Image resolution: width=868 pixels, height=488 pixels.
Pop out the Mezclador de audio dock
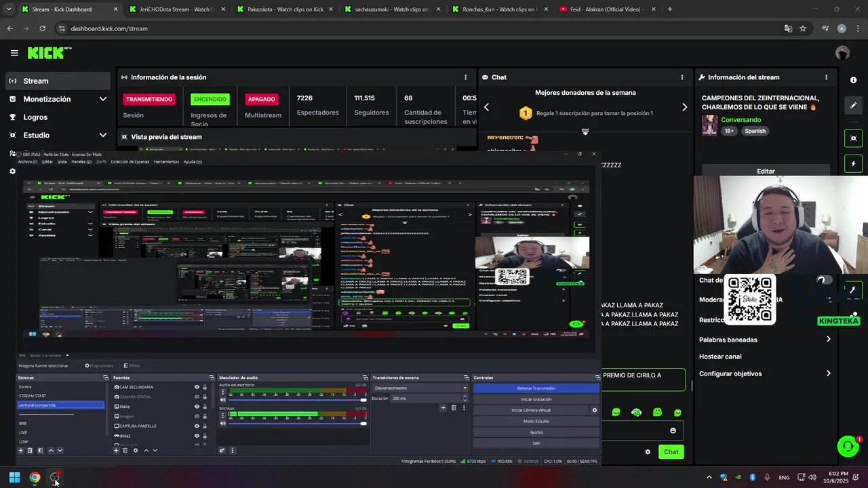coord(365,378)
